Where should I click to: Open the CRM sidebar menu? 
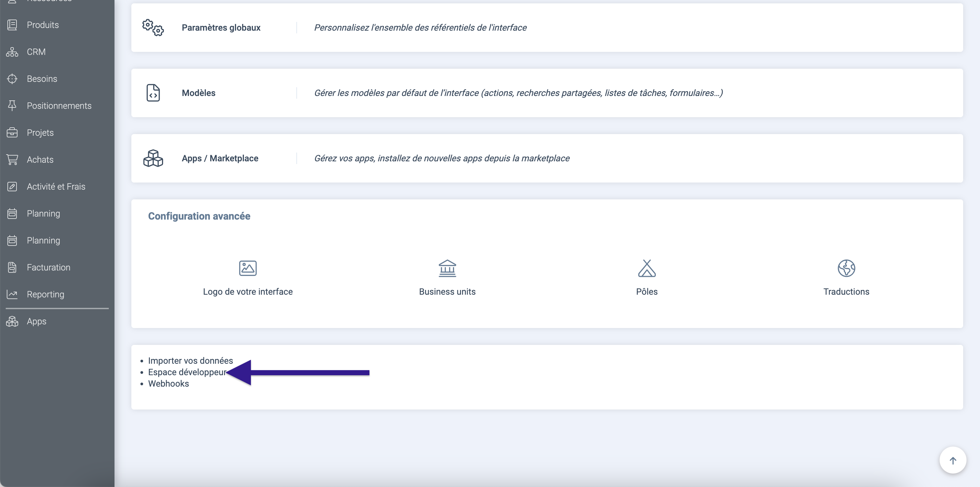pos(36,52)
